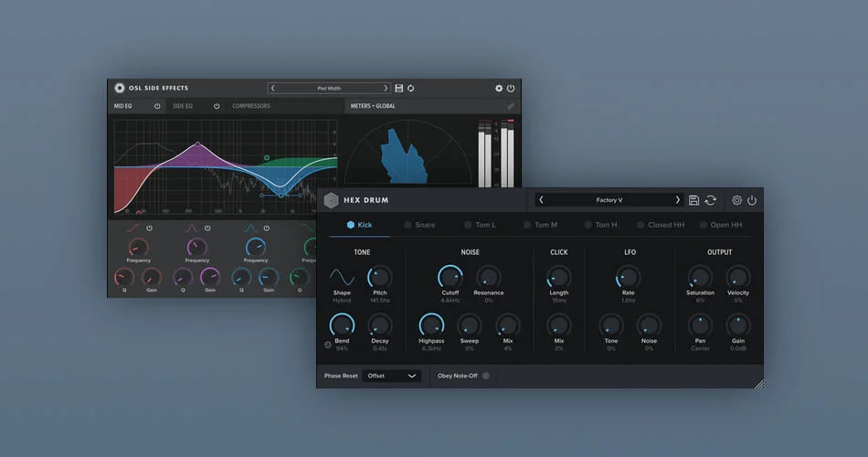Viewport: 868px width, 457px height.
Task: Enable the Snare drum indicator dot
Action: pyautogui.click(x=408, y=225)
